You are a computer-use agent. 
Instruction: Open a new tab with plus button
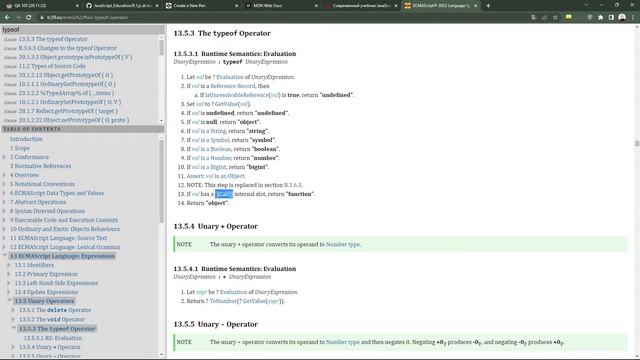point(488,6)
